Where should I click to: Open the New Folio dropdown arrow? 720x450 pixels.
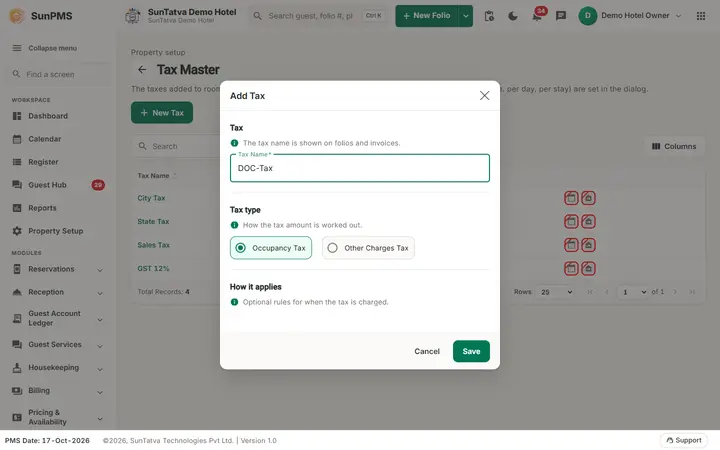tap(466, 16)
